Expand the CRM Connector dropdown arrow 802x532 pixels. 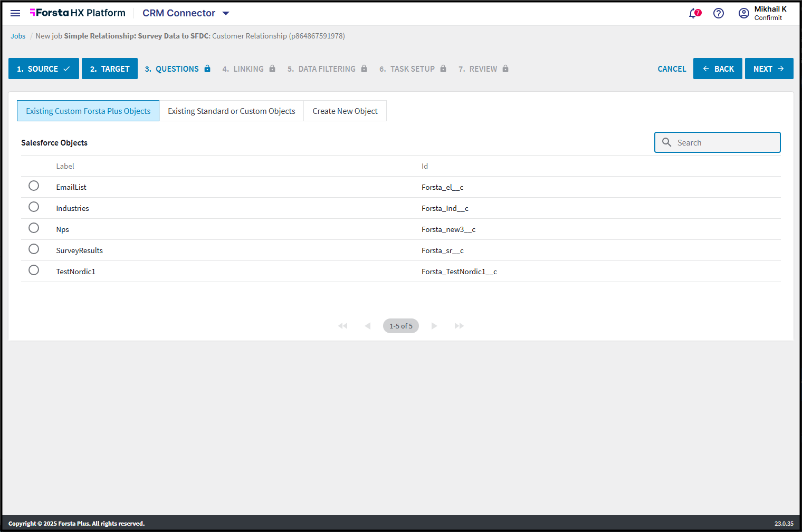(226, 13)
